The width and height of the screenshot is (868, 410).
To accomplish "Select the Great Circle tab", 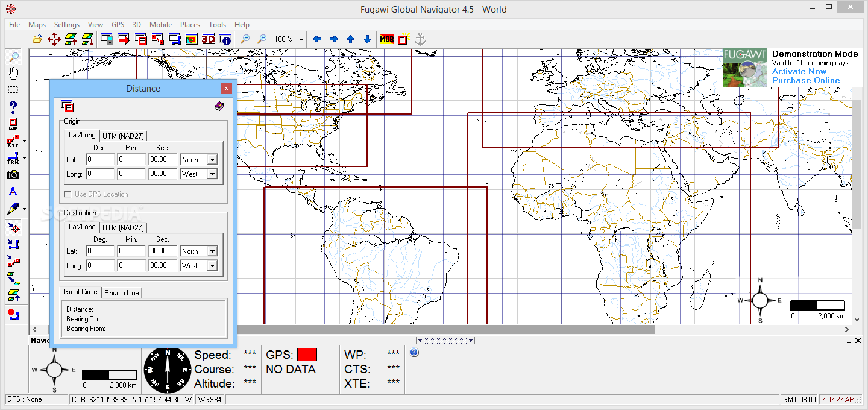I will 81,292.
